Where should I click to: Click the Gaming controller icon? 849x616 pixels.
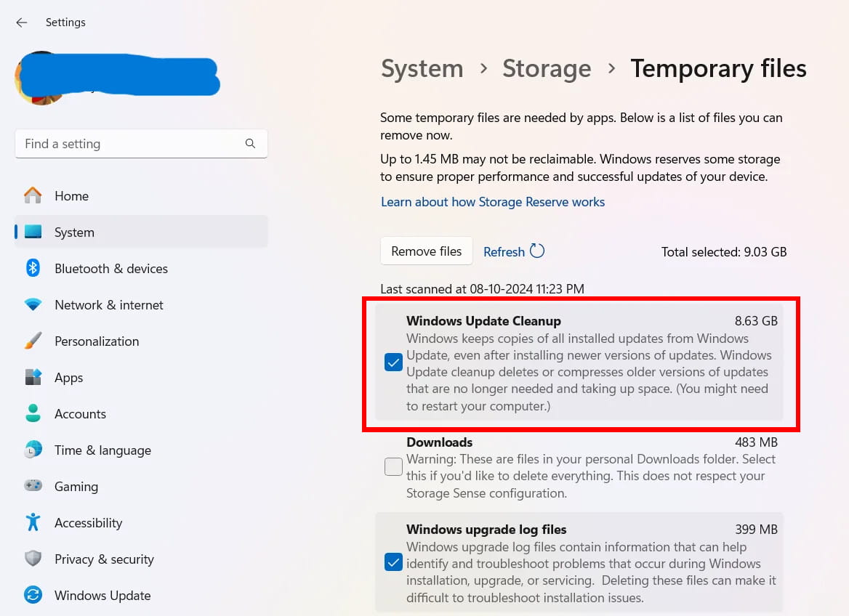click(x=33, y=485)
